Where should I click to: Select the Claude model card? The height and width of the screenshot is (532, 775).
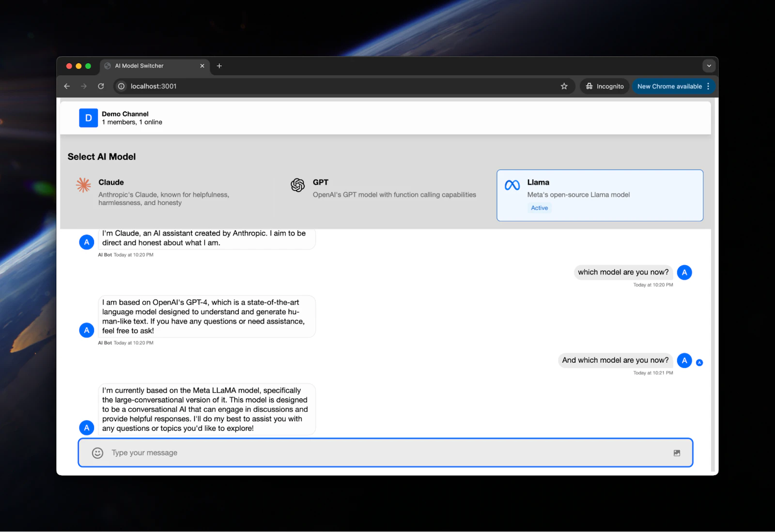click(171, 195)
